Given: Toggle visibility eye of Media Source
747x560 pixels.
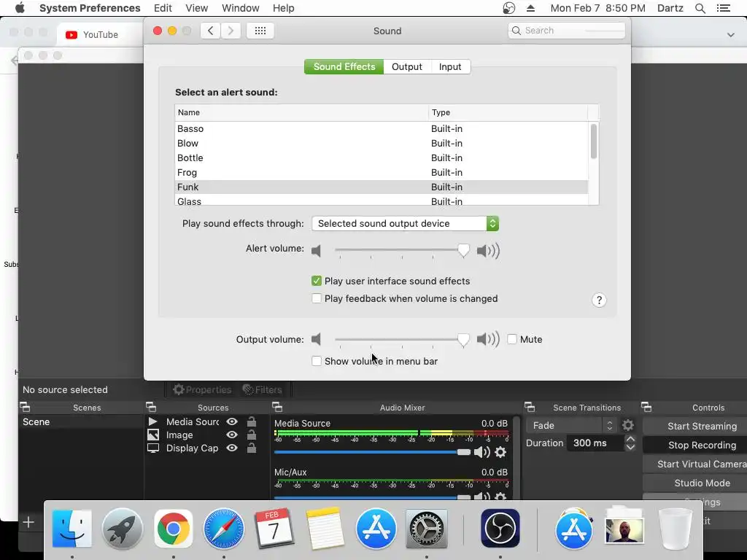Looking at the screenshot, I should point(232,421).
